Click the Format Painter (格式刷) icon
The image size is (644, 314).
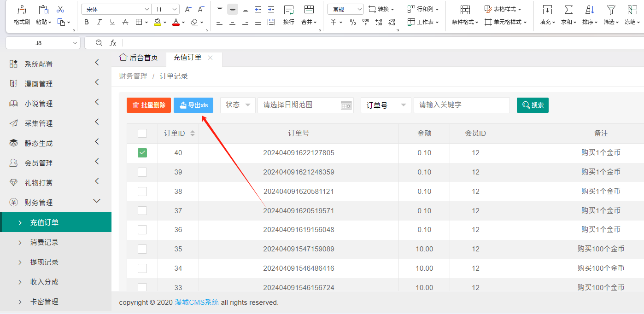point(22,10)
